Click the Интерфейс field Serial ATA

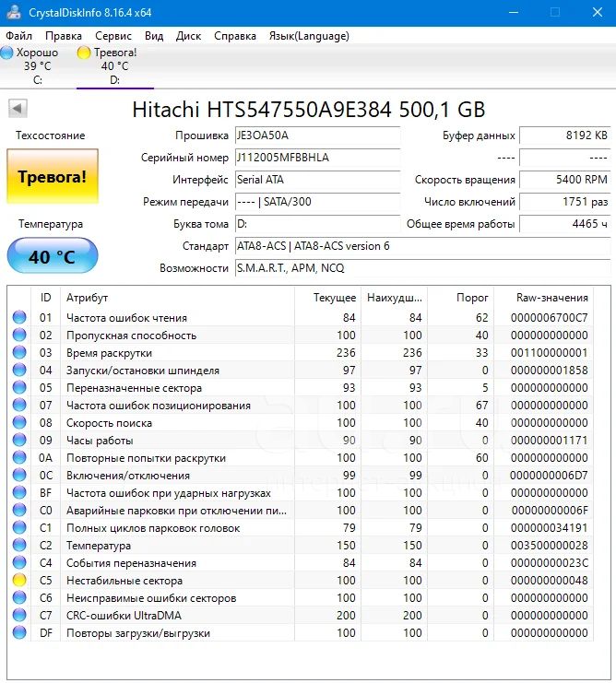click(317, 180)
